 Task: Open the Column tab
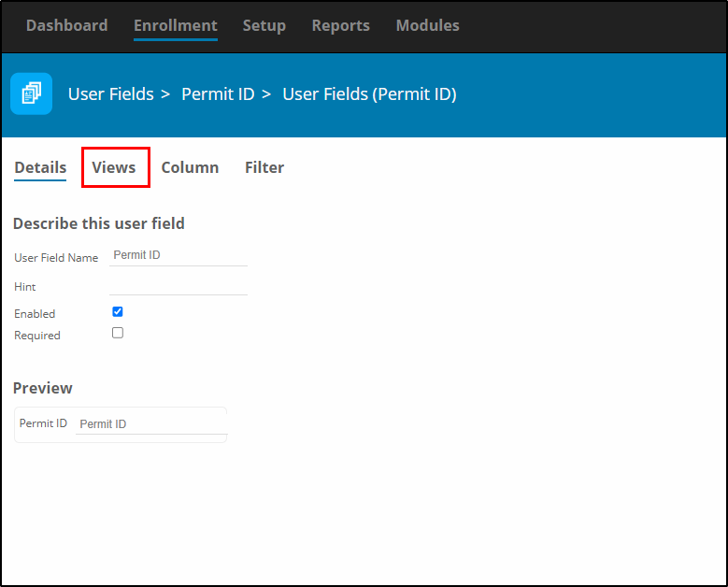(x=190, y=167)
